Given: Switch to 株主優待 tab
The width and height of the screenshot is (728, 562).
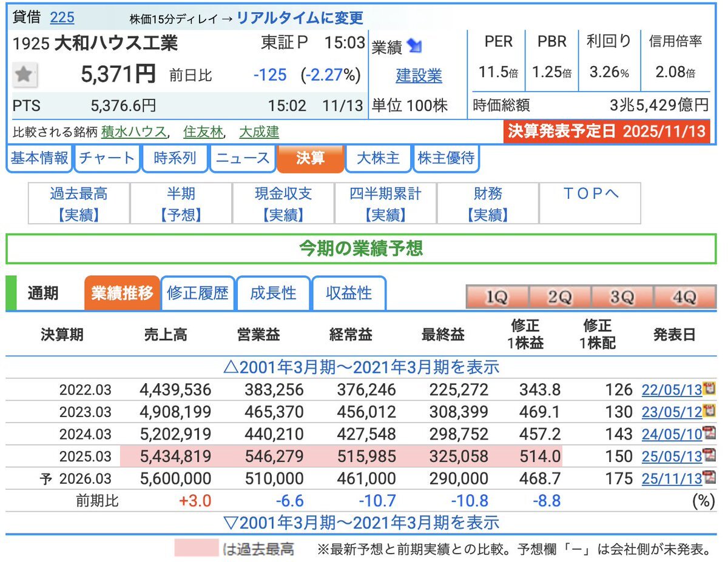Looking at the screenshot, I should click(x=446, y=159).
